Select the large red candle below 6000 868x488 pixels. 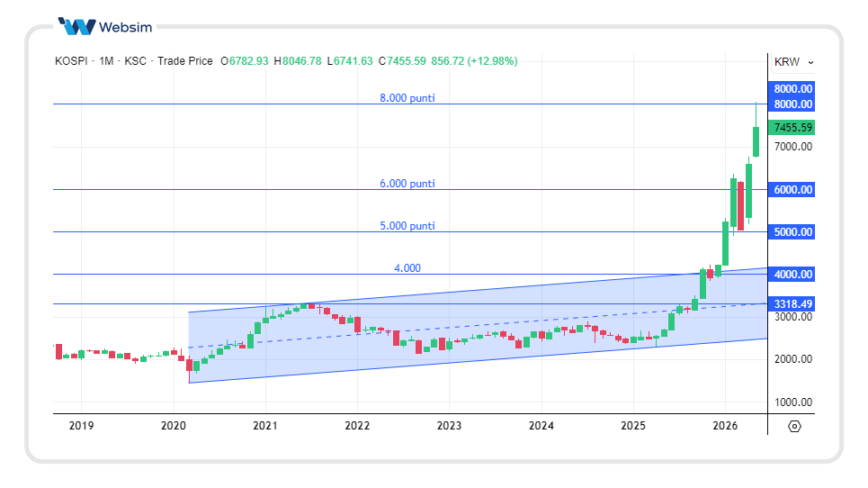tap(740, 205)
